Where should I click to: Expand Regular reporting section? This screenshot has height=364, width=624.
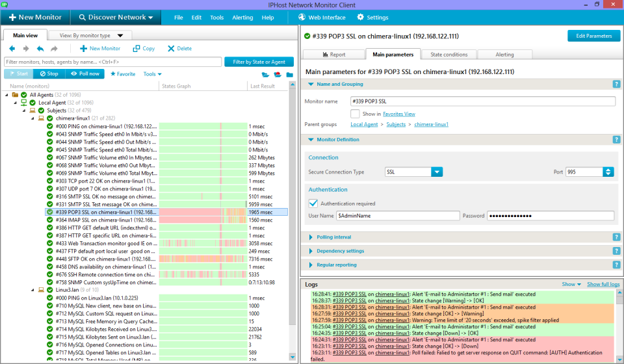(311, 265)
